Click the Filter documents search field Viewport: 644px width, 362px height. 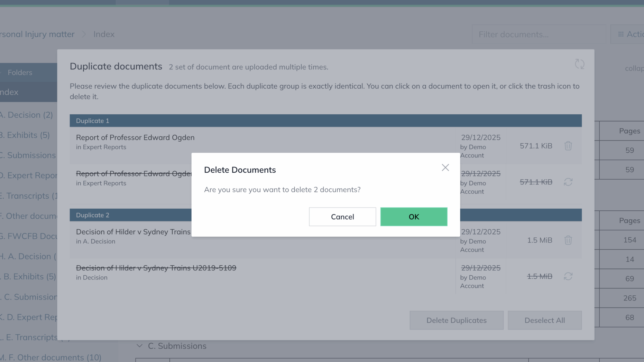540,34
